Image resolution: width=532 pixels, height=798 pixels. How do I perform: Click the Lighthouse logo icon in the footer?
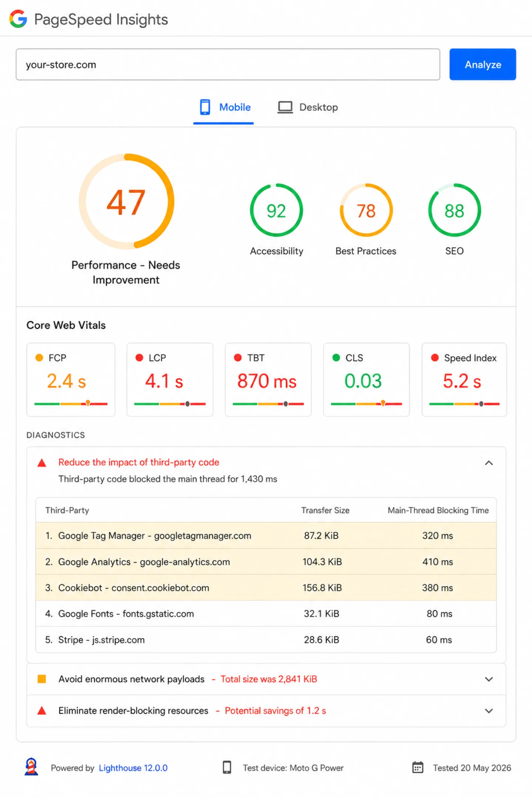coord(31,767)
